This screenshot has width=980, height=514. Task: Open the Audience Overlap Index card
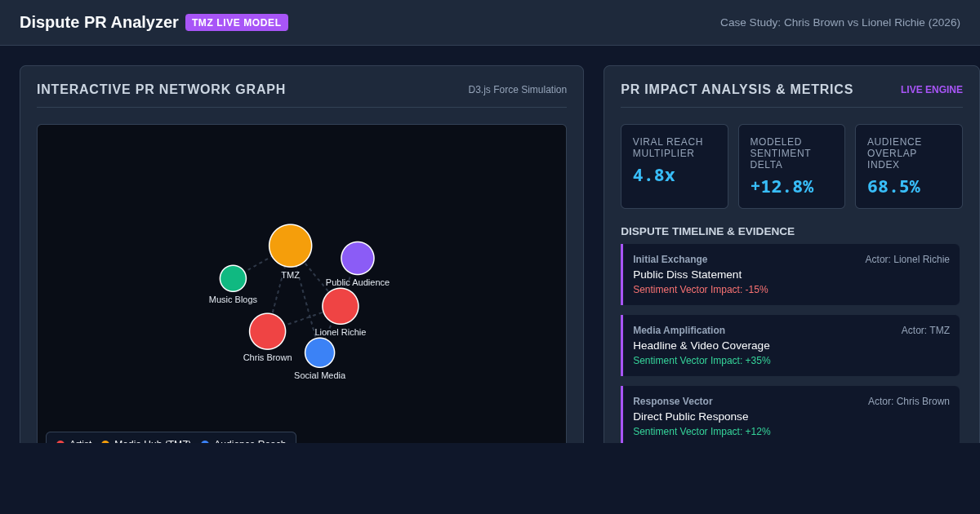click(909, 166)
